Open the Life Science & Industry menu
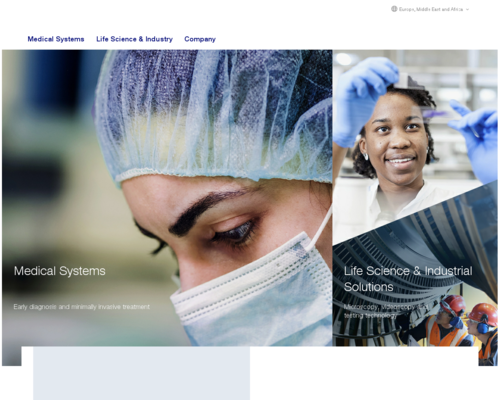 [134, 39]
